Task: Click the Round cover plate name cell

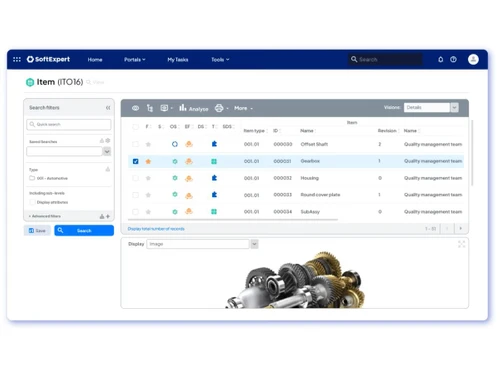Action: pyautogui.click(x=320, y=195)
